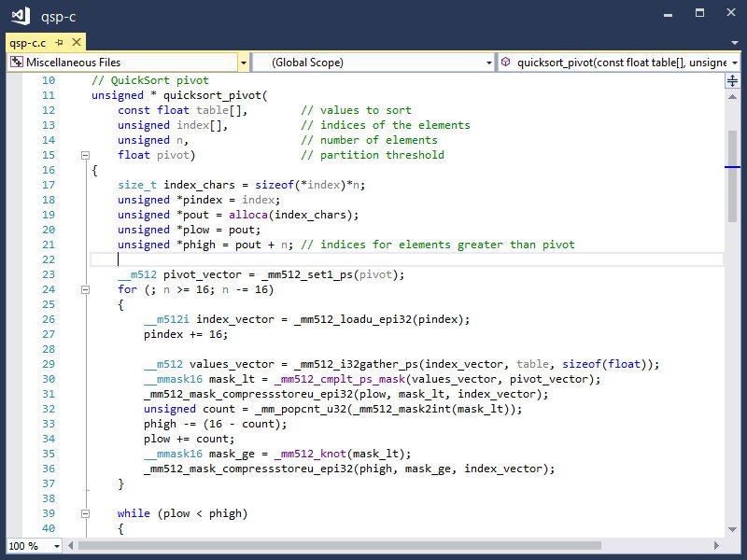Screen dimensions: 747x560
Task: Open the quicksort_pivot member navigation dropdown
Action: click(x=735, y=62)
